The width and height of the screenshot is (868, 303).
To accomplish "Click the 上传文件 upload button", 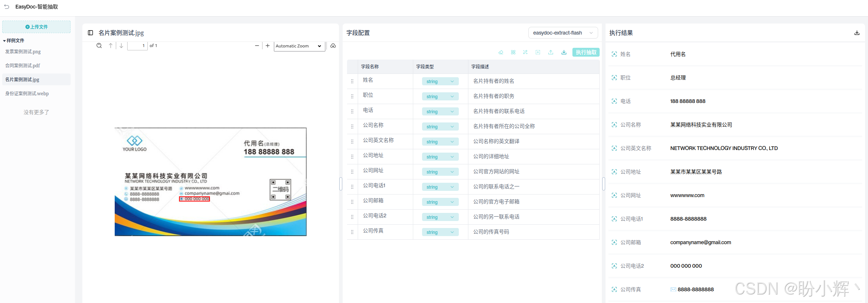I will click(x=36, y=27).
